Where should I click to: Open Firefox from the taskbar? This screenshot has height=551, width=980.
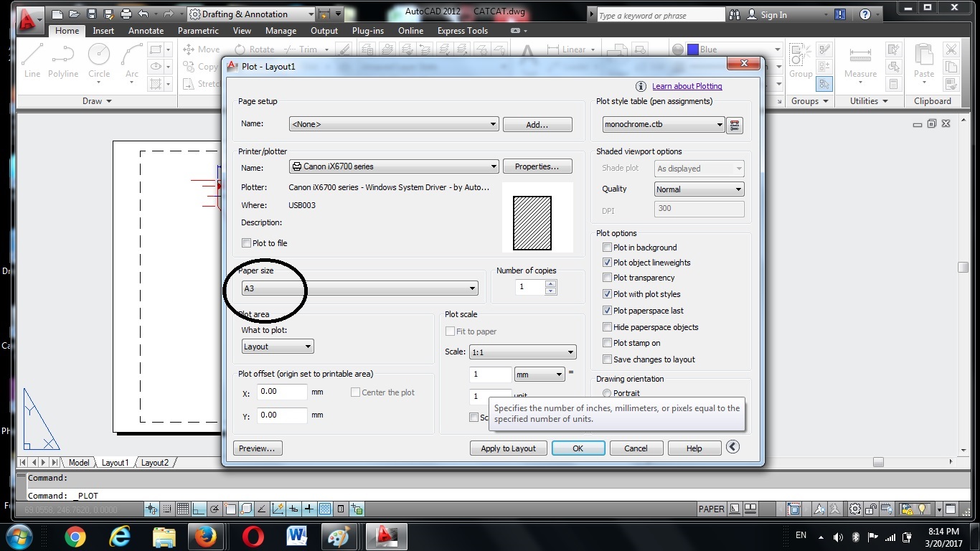point(206,537)
